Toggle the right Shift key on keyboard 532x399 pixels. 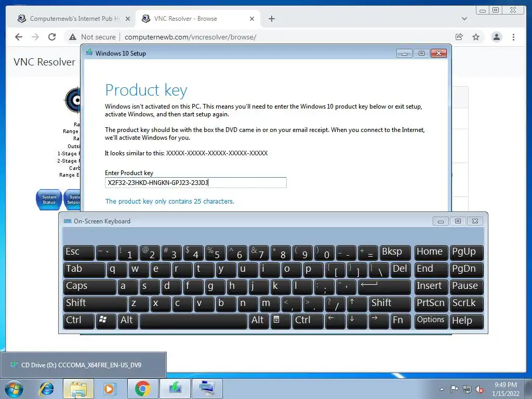tap(390, 303)
